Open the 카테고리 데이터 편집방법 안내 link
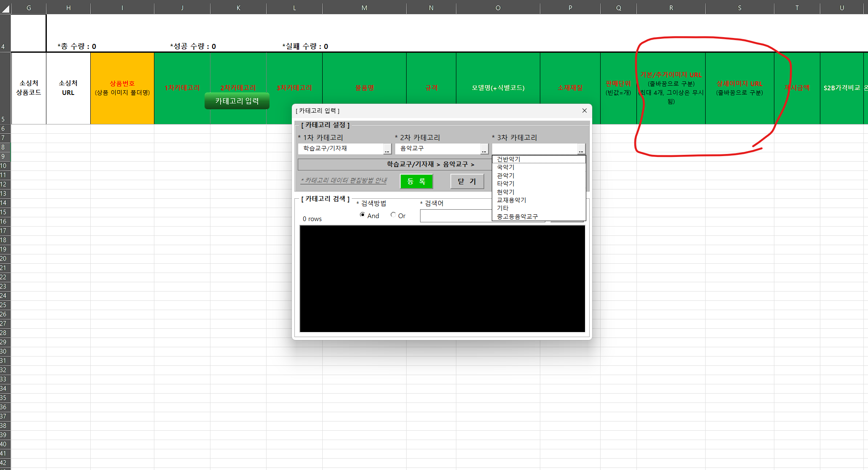868x470 pixels. 344,180
